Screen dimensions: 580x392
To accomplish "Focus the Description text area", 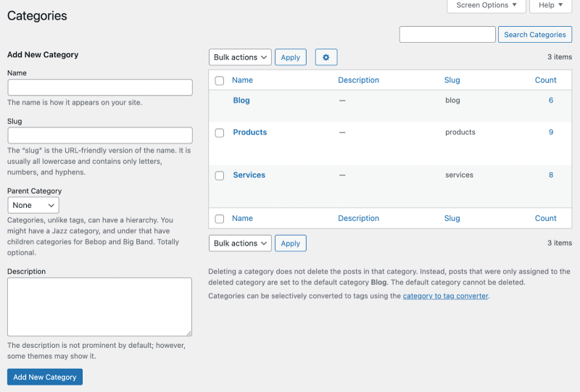I will point(99,307).
